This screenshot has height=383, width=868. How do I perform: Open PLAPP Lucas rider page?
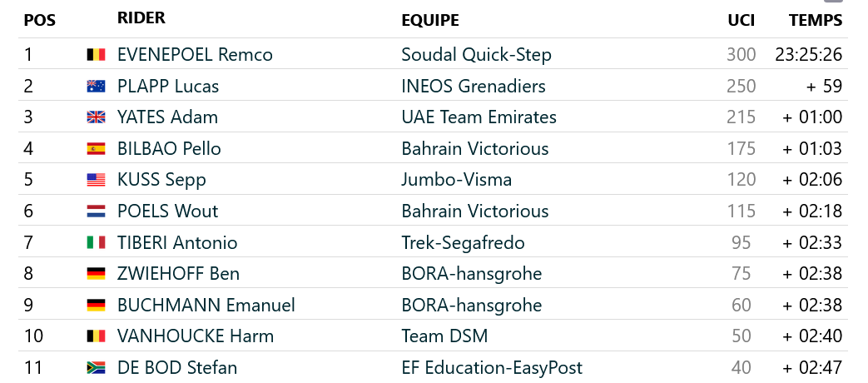coord(168,86)
